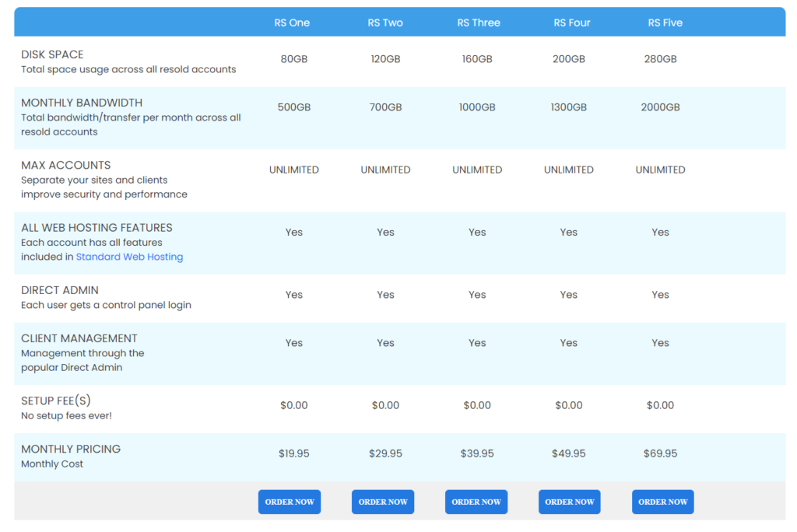Image resolution: width=797 pixels, height=532 pixels.
Task: Open the Standard Web Hosting link
Action: (x=130, y=257)
